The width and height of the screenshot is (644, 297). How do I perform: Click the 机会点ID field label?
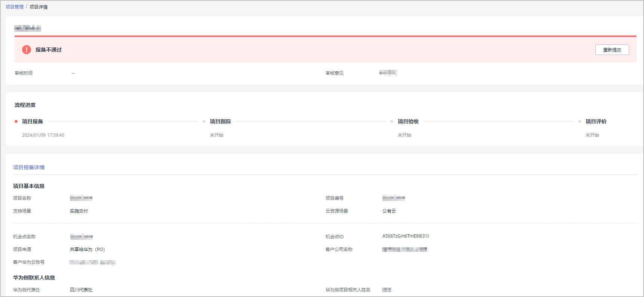click(x=335, y=237)
